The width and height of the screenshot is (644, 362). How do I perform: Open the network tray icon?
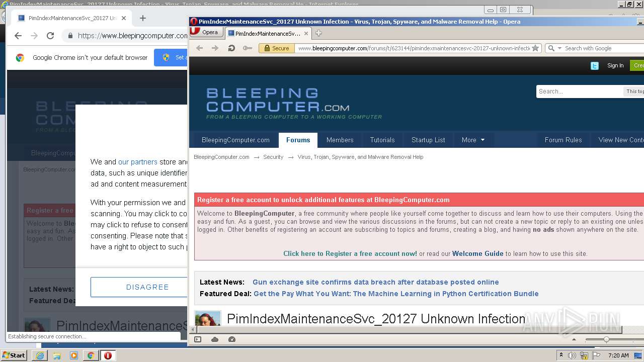pyautogui.click(x=584, y=355)
